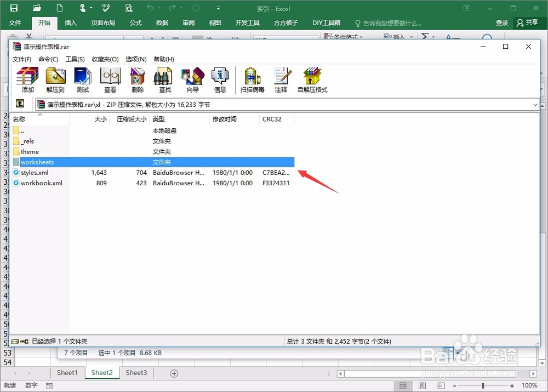The width and height of the screenshot is (548, 392).
Task: Switch to Page Break Preview icon
Action: click(441, 386)
